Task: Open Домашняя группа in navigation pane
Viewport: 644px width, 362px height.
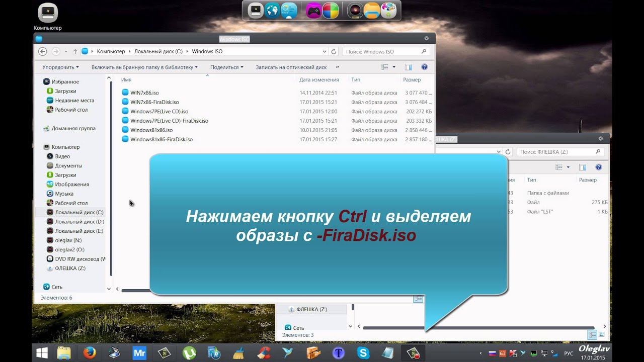Action: point(73,128)
